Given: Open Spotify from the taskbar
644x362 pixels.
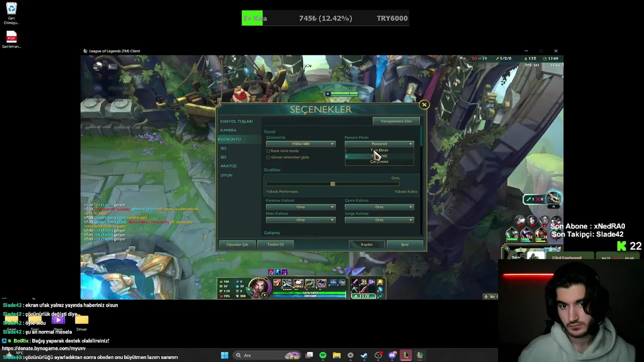Looking at the screenshot, I should [323, 355].
